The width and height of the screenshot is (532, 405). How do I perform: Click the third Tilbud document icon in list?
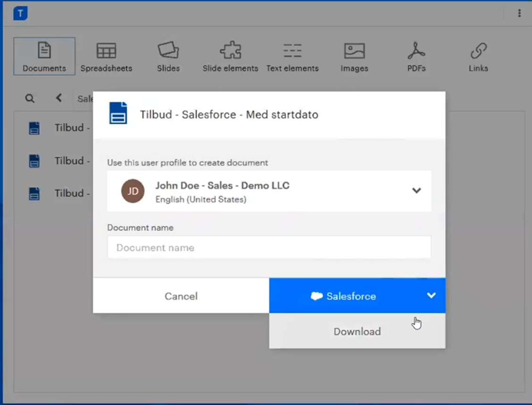[34, 194]
